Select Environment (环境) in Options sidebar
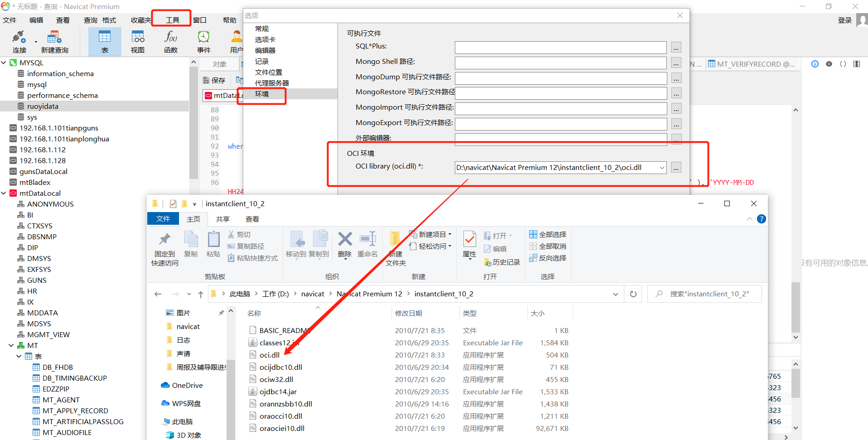Screen dimensions: 868x440 point(262,94)
